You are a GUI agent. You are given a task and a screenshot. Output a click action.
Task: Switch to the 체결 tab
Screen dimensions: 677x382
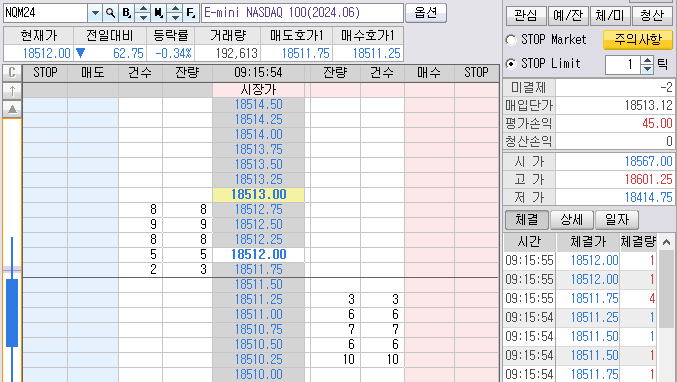tap(527, 220)
